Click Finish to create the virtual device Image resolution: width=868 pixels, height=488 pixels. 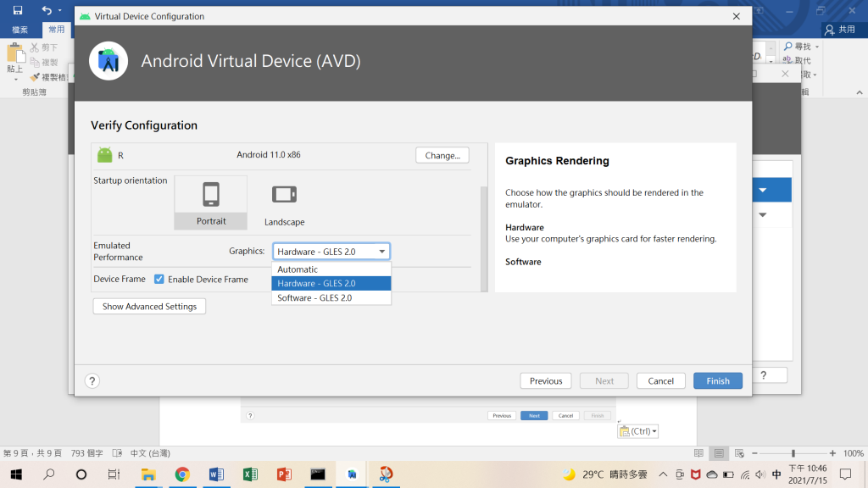[718, 380]
